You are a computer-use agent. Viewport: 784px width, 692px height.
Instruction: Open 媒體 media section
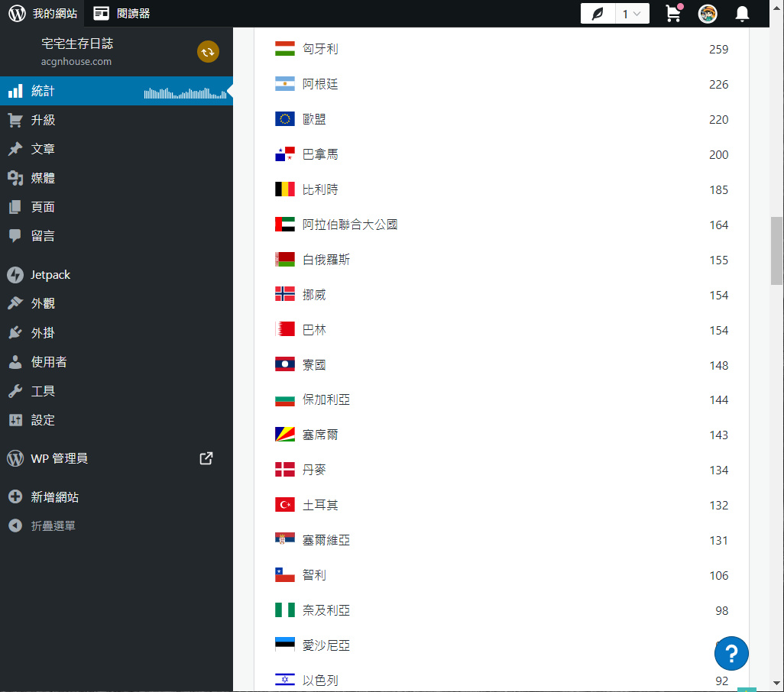pos(116,178)
